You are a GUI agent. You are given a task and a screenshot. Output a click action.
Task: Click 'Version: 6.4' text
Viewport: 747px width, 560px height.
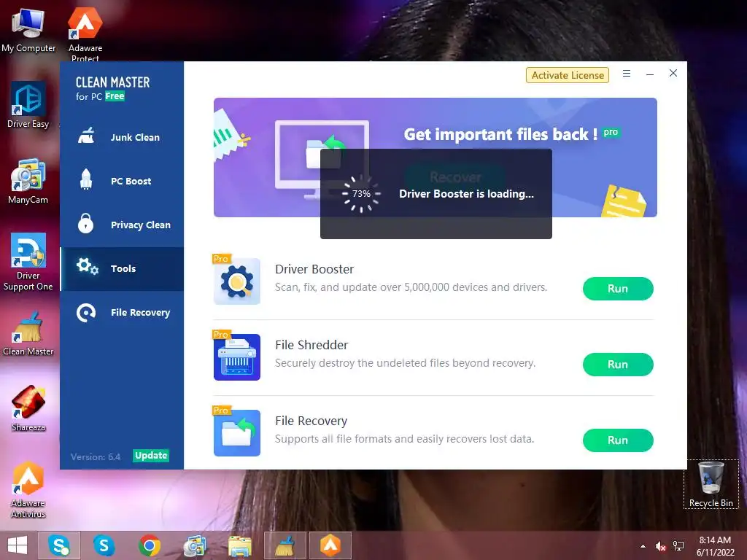(x=96, y=456)
